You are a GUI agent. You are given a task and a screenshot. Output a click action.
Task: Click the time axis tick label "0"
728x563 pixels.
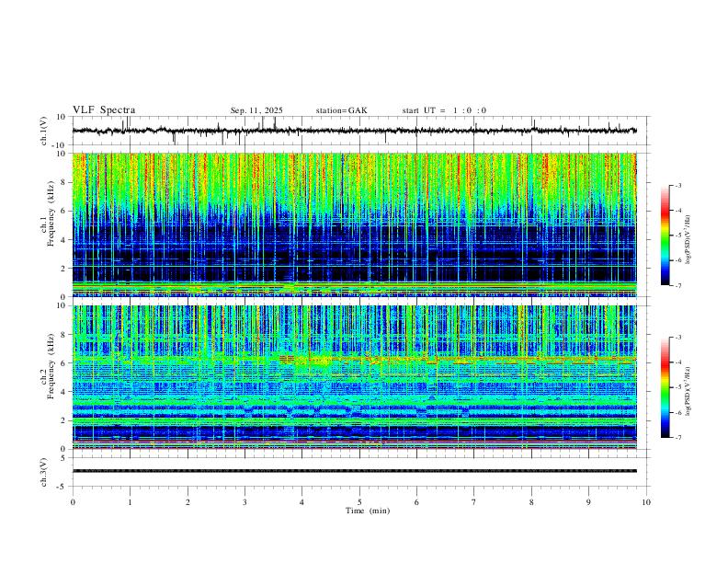(73, 502)
